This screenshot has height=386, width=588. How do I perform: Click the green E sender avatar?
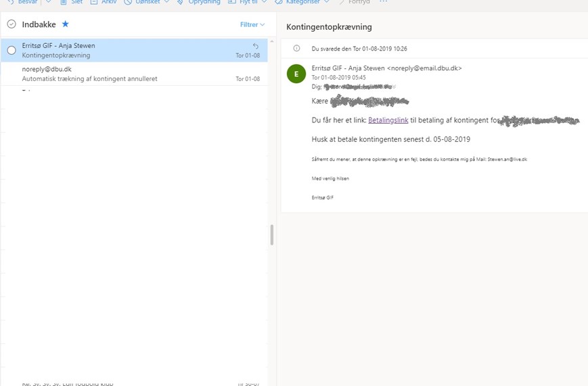coord(296,74)
